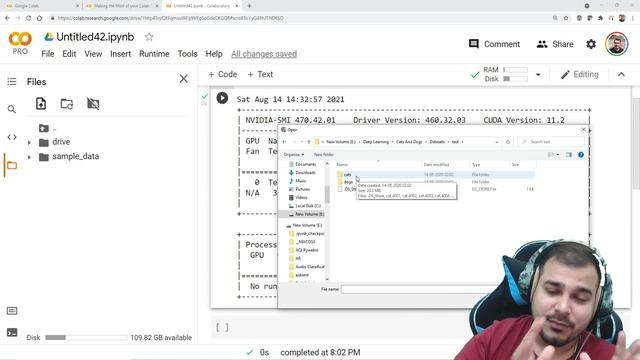This screenshot has height=360, width=640.
Task: Open the Tools menu
Action: (x=187, y=54)
